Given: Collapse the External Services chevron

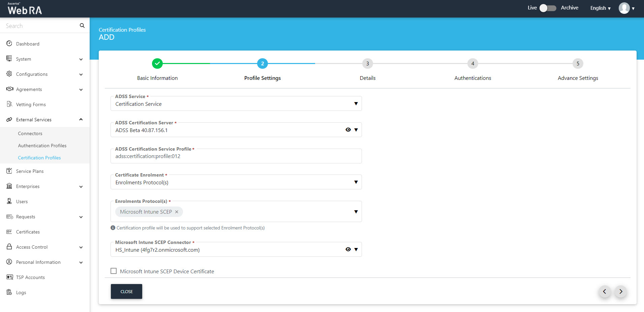Looking at the screenshot, I should pyautogui.click(x=81, y=119).
